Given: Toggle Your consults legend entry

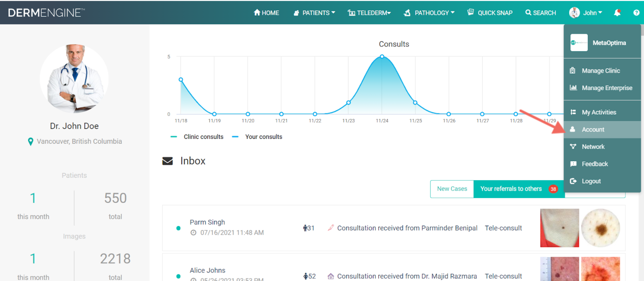Looking at the screenshot, I should click(257, 137).
